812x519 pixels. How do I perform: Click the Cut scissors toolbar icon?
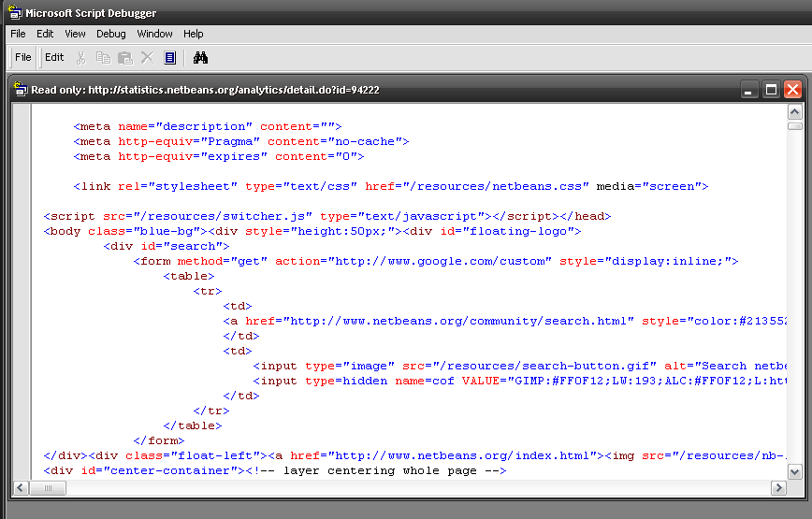[x=80, y=57]
